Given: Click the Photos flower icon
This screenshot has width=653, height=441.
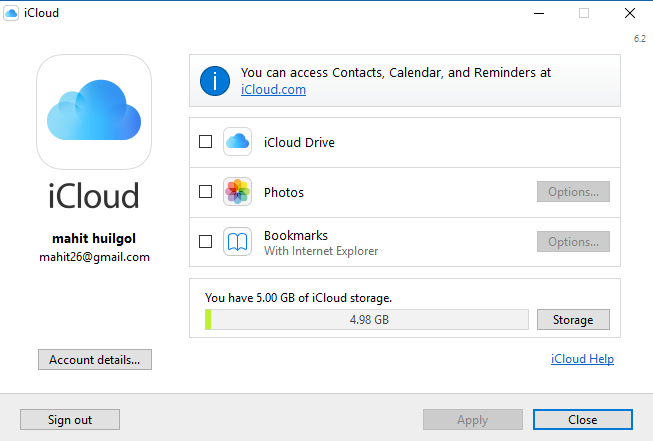Looking at the screenshot, I should [237, 192].
